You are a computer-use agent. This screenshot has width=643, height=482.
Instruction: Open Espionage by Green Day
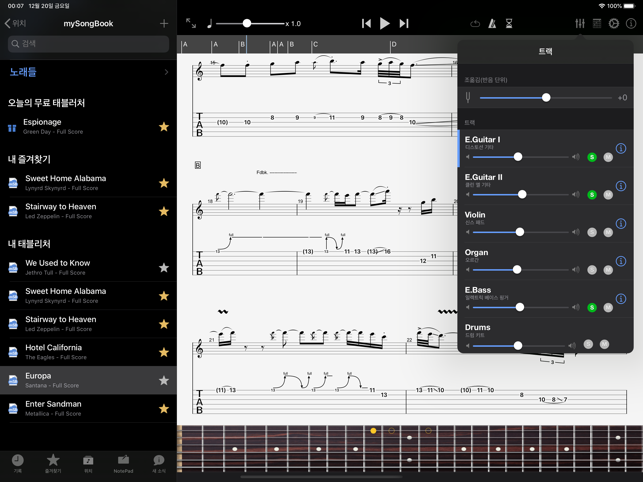88,127
